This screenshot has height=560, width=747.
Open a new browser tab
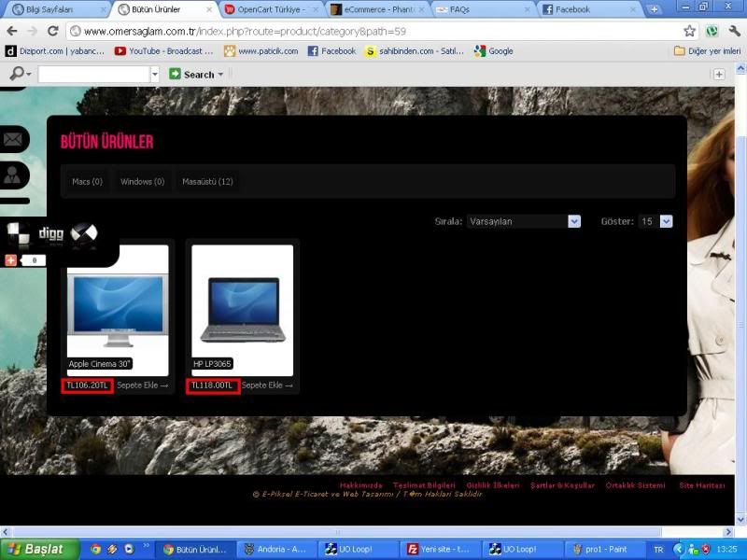point(654,9)
